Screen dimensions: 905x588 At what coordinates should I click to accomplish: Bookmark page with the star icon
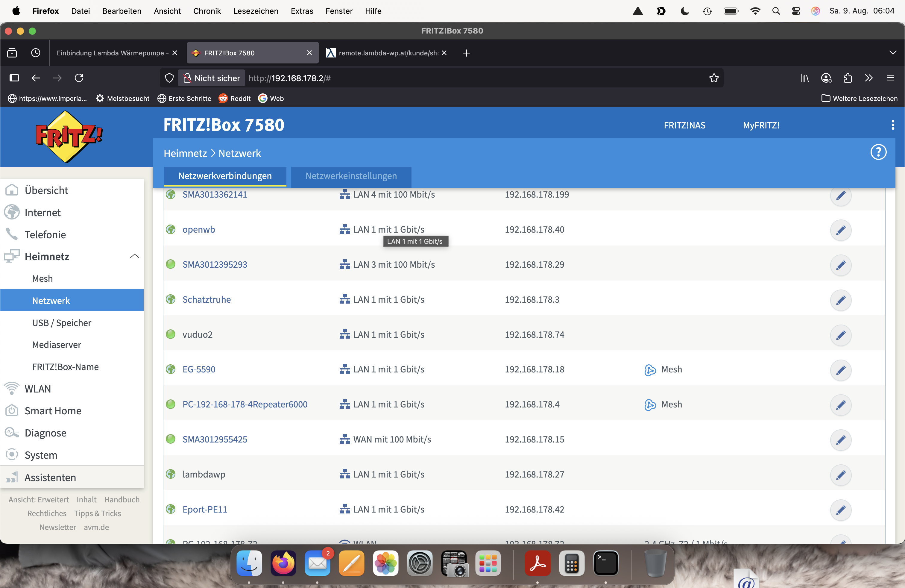[714, 78]
